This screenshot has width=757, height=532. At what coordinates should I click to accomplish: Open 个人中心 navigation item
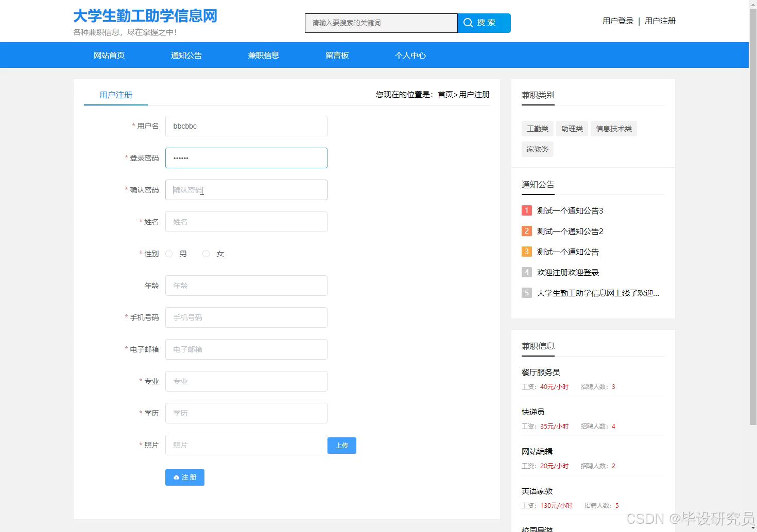[410, 55]
